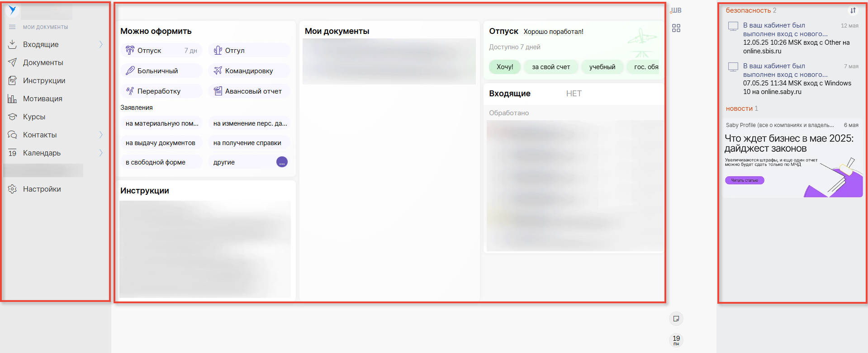
Task: Click the Courses graduation cap icon
Action: click(13, 117)
